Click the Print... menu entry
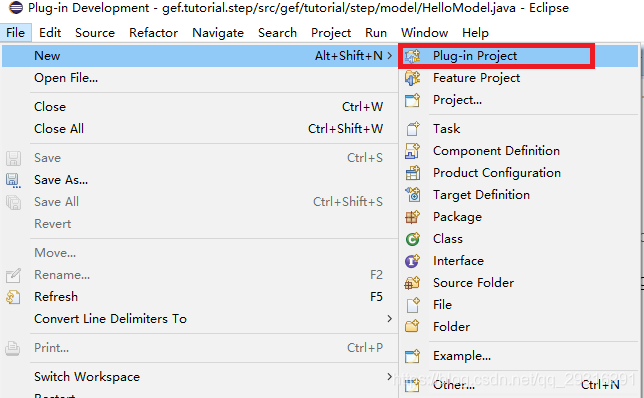 (x=200, y=348)
